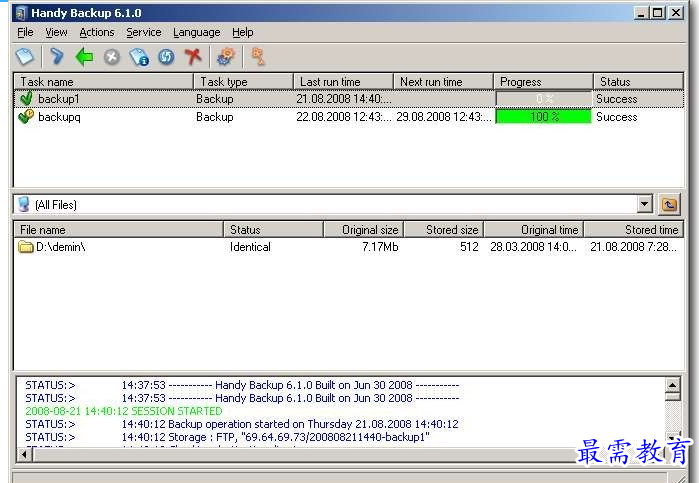
Task: Click the Storage : FTP log line
Action: pos(227,437)
